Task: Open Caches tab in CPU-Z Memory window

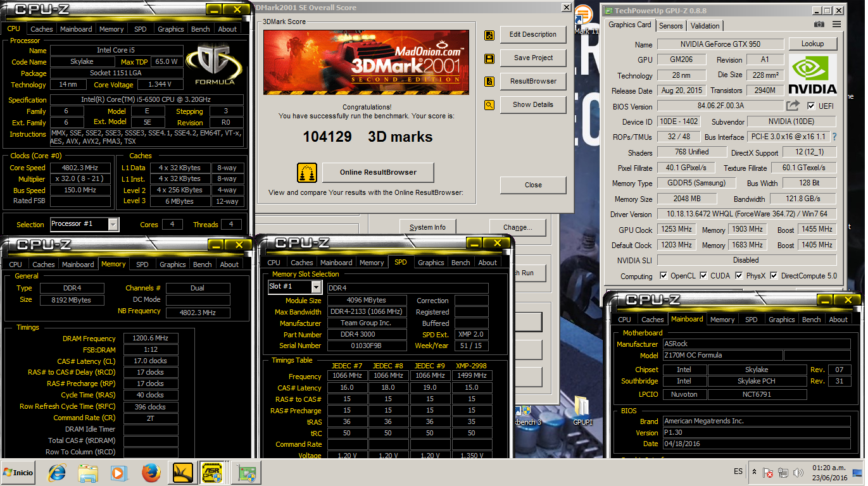Action: coord(44,265)
